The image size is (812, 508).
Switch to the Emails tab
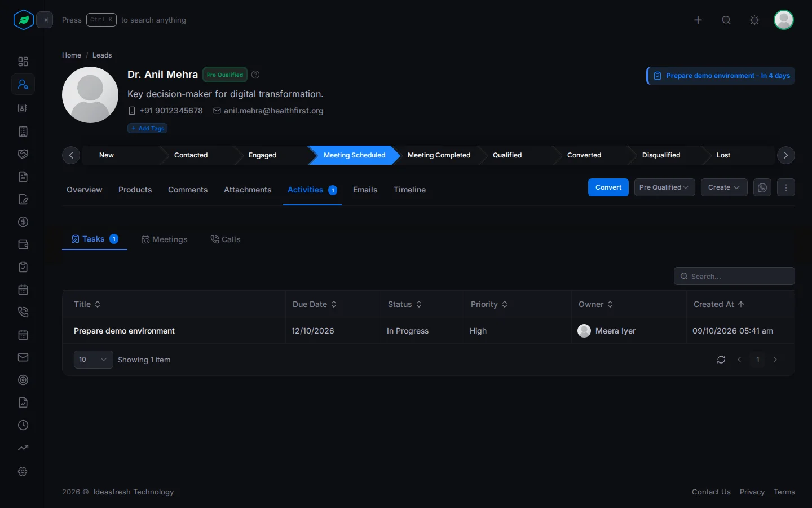[365, 190]
